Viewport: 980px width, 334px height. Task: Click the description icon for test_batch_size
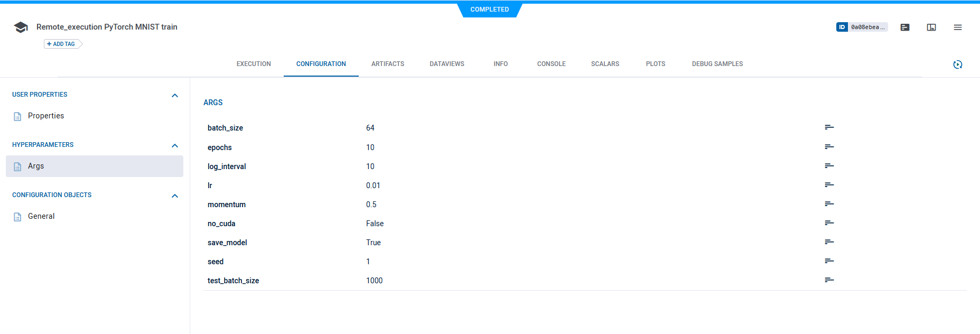coord(829,280)
